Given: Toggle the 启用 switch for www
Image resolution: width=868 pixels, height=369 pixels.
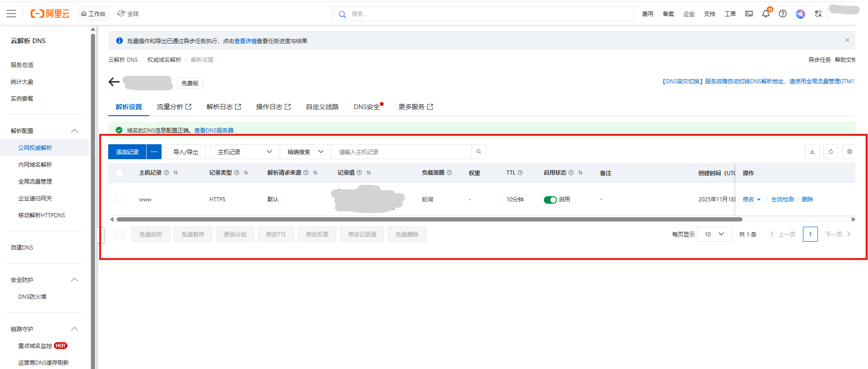Looking at the screenshot, I should 550,200.
